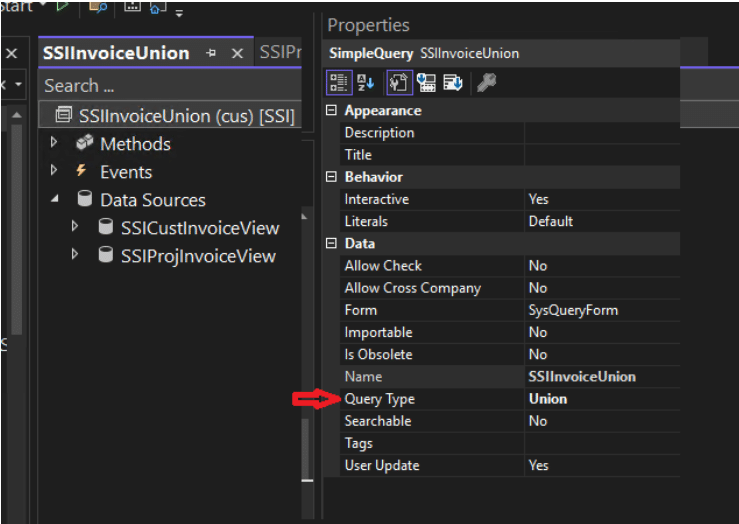Click the Methods node icon
Screen dimensions: 739x524
[85, 144]
